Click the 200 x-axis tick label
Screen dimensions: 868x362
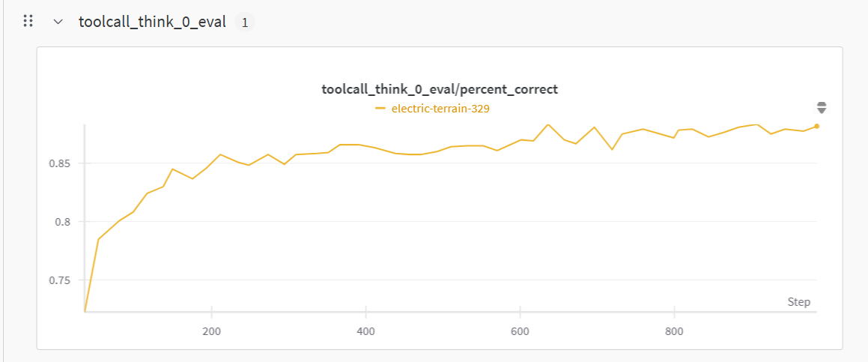click(211, 332)
